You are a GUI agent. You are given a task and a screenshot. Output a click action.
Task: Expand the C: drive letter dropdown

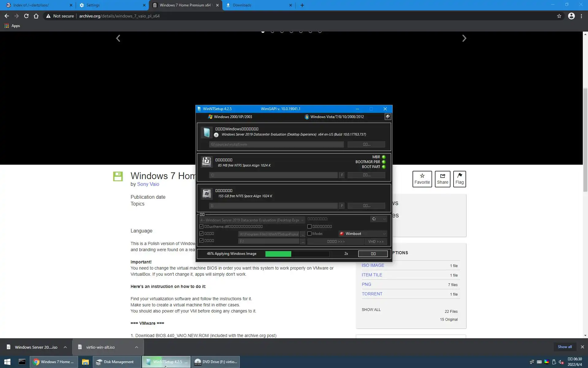[378, 219]
